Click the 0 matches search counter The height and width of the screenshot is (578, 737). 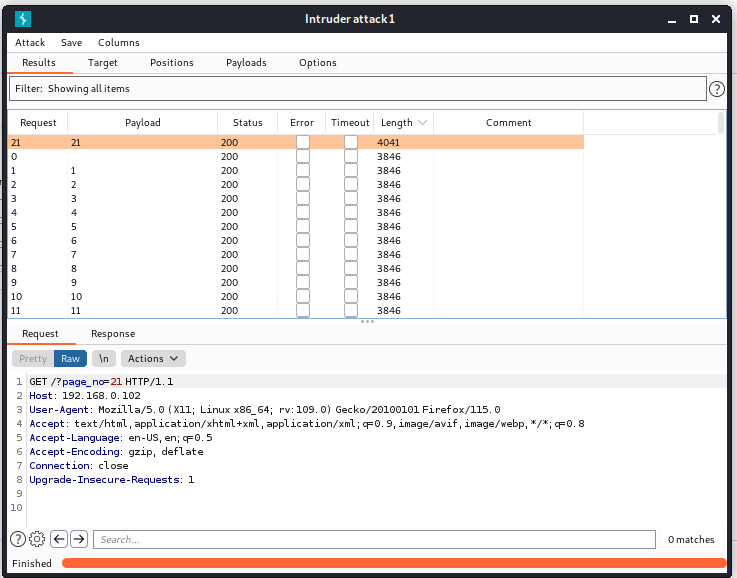point(691,539)
